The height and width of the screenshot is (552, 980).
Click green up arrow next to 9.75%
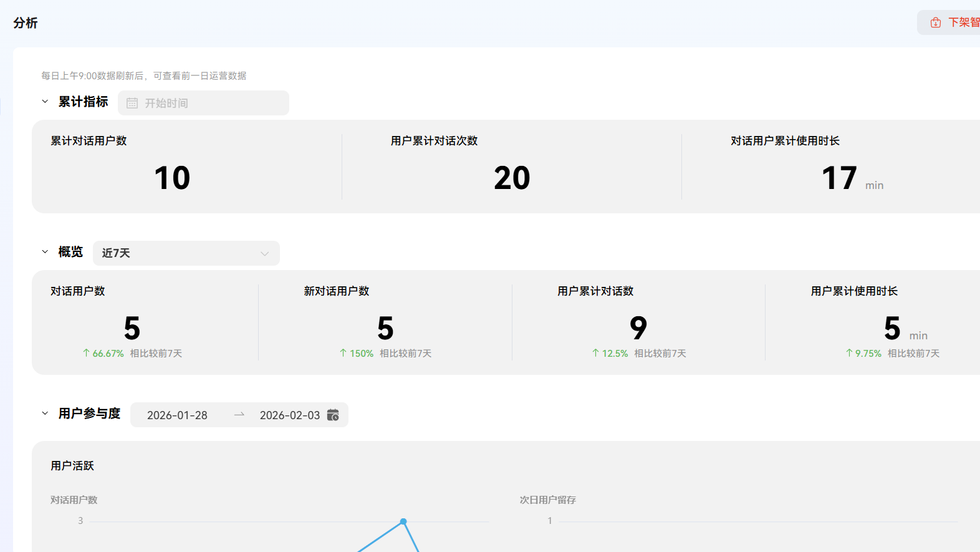coord(849,353)
